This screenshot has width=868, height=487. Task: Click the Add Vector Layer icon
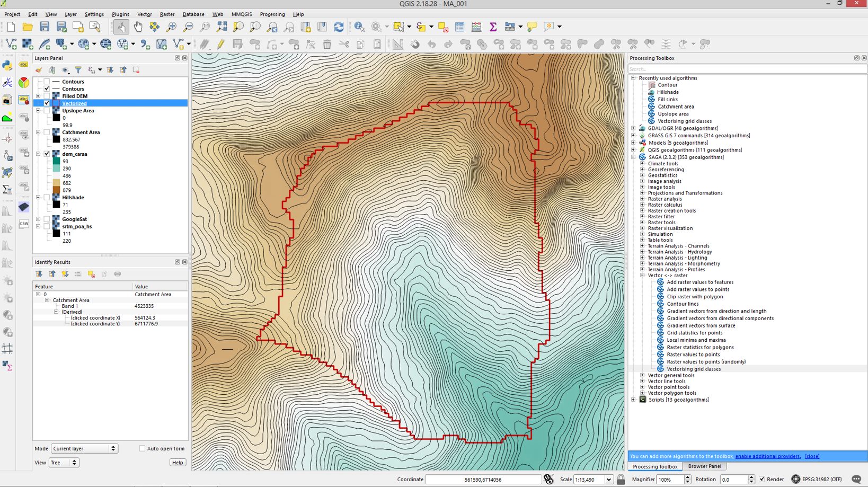[11, 44]
